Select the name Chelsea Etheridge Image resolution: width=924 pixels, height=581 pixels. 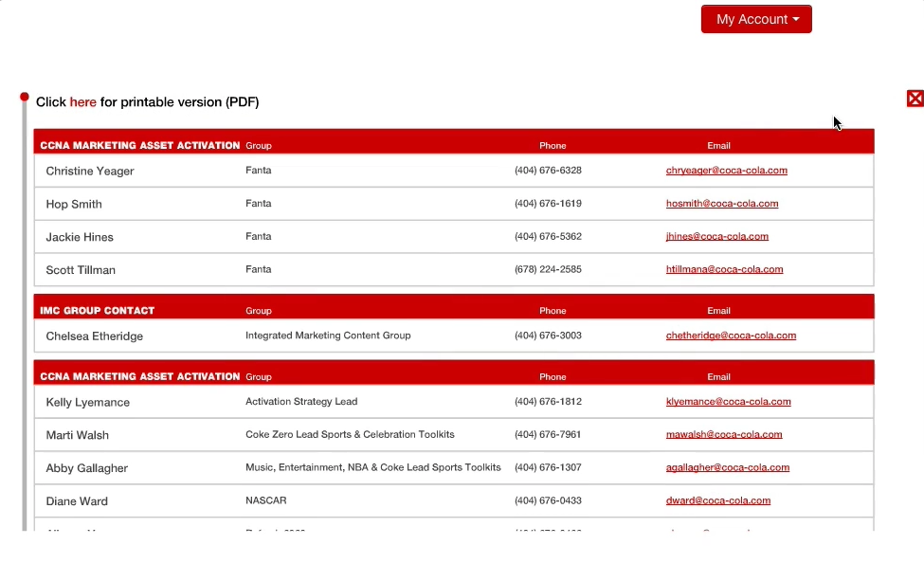[x=94, y=336]
